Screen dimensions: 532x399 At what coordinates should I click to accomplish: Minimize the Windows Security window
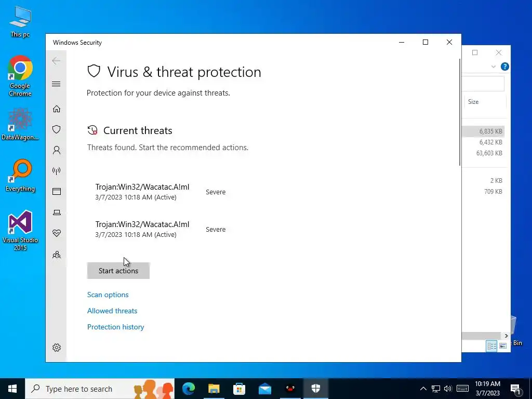(x=402, y=42)
